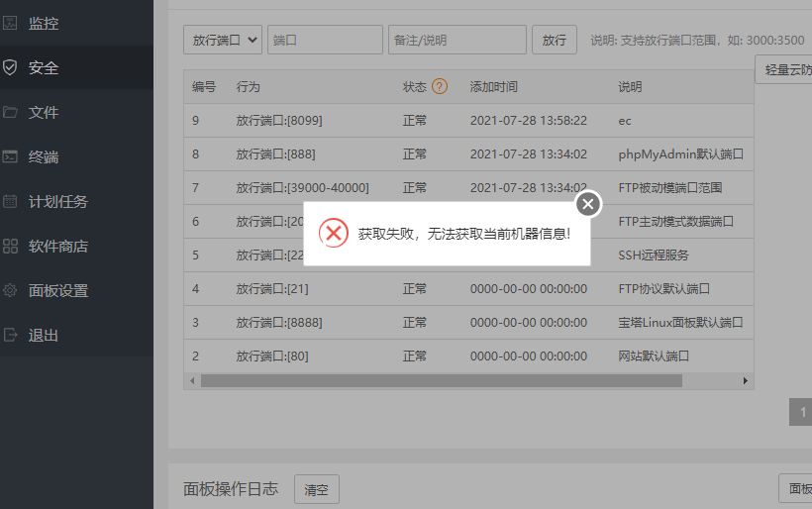Click the terminal icon next to 终端

(10, 156)
